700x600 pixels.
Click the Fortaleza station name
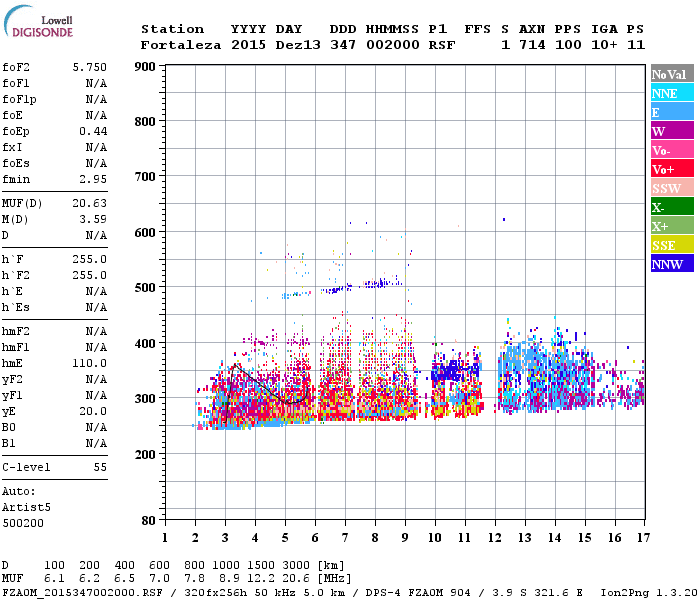tap(181, 45)
